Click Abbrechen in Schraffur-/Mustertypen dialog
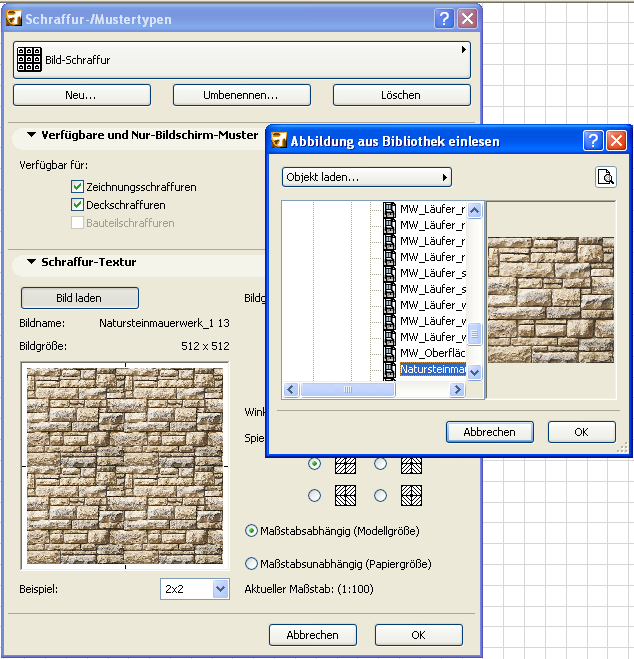Screen dimensions: 634x659 point(313,635)
